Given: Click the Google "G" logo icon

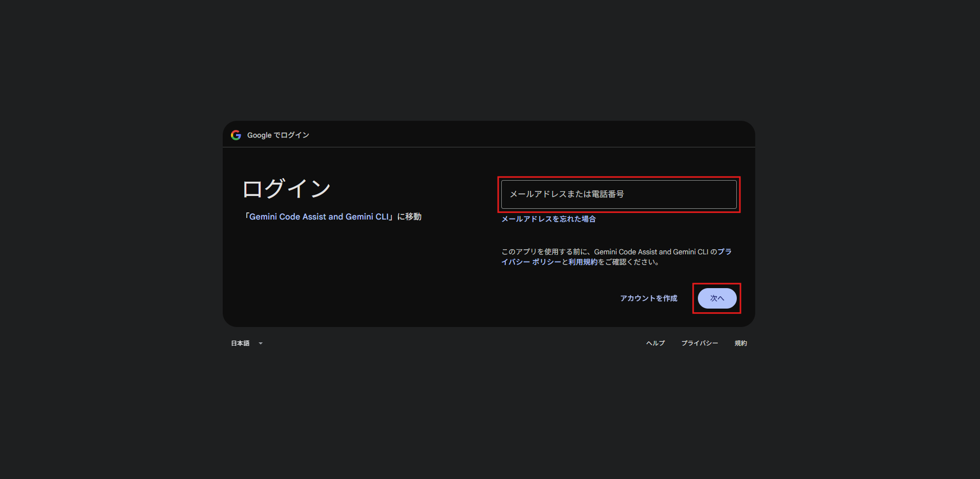Looking at the screenshot, I should 236,135.
